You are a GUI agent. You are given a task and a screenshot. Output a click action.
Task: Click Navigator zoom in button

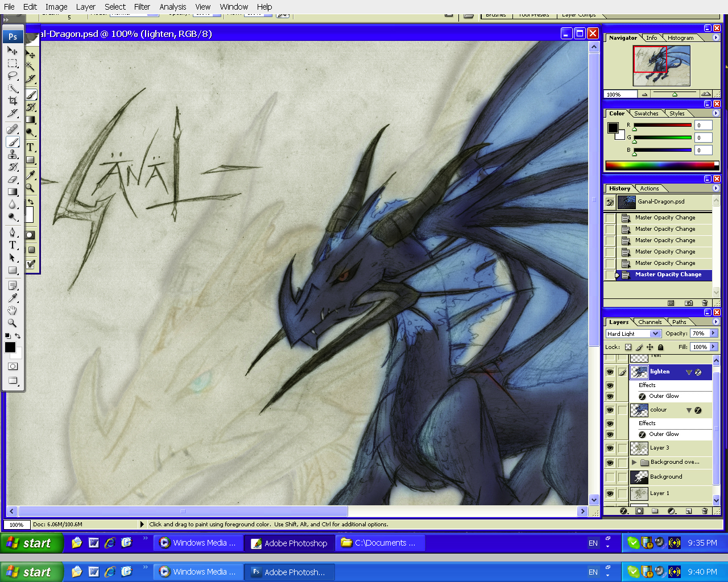(705, 94)
